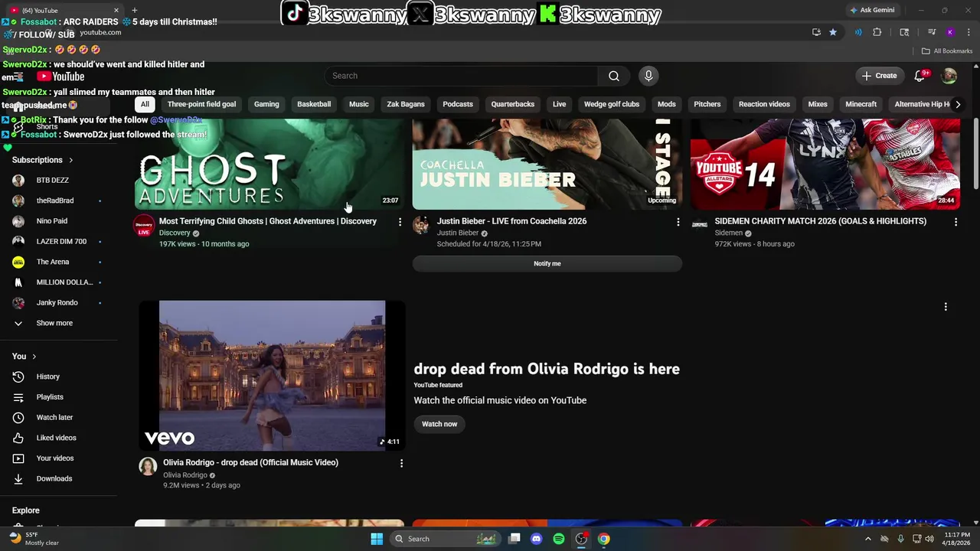The height and width of the screenshot is (551, 980).
Task: Open the Justin Bieber channel avatar
Action: 421,225
